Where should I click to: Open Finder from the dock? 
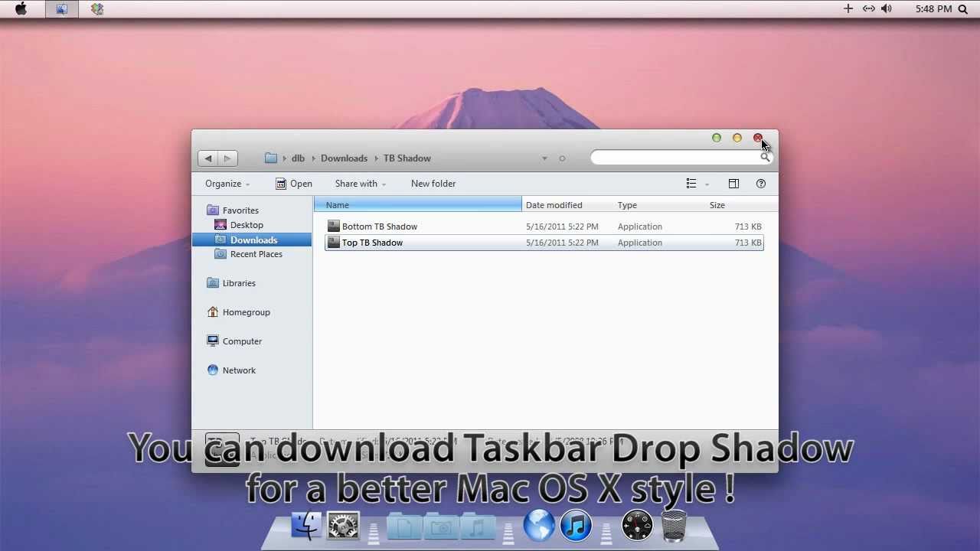306,526
